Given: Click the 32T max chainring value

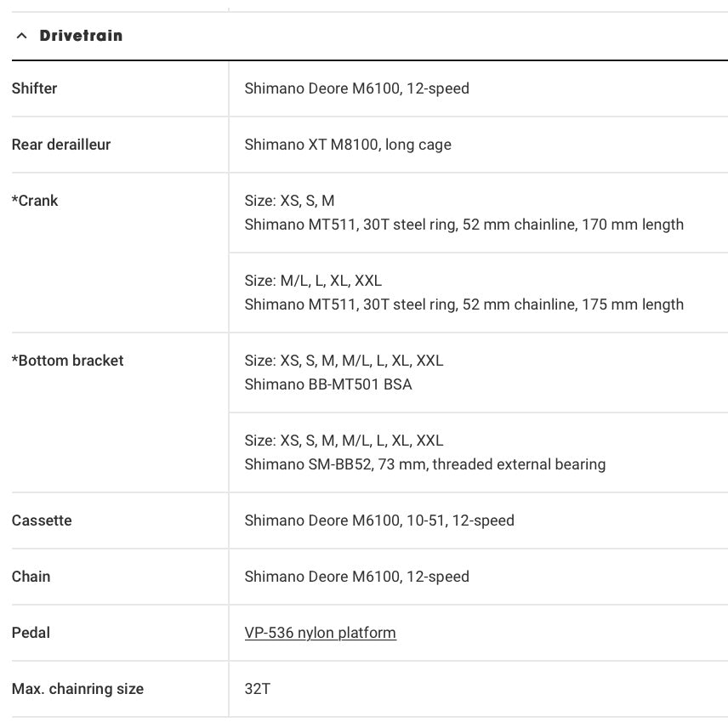Looking at the screenshot, I should point(257,689).
